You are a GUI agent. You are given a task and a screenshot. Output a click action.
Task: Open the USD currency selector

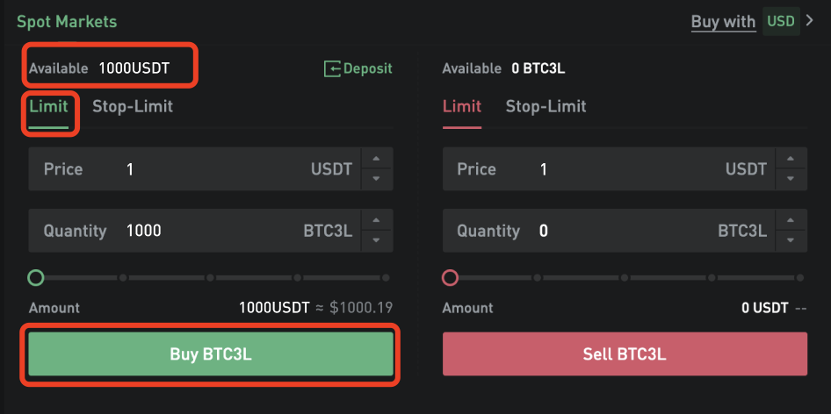pyautogui.click(x=781, y=21)
